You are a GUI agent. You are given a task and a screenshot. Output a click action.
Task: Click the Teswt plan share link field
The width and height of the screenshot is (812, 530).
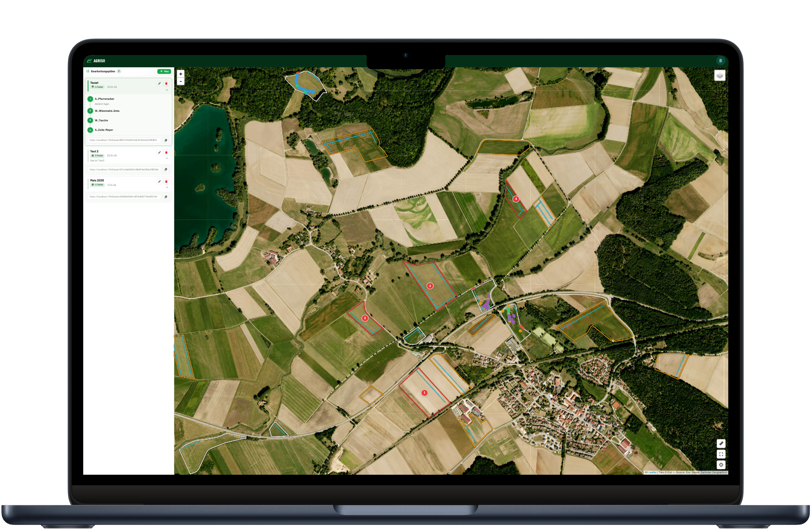click(x=124, y=140)
